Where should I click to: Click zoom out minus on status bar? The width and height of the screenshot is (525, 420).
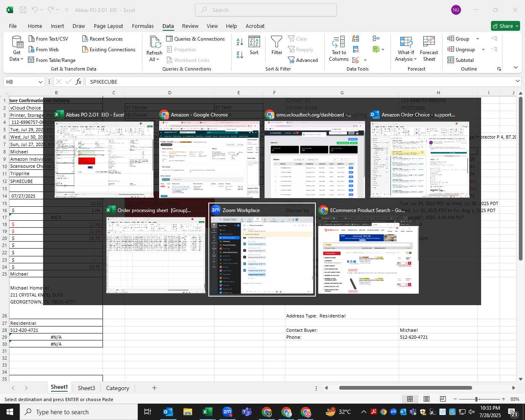pyautogui.click(x=455, y=399)
